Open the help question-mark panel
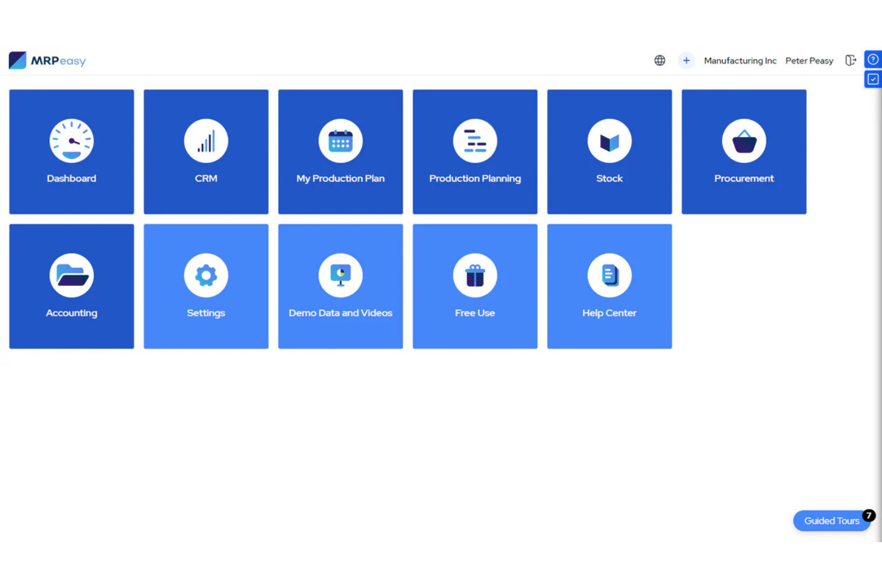 [872, 59]
